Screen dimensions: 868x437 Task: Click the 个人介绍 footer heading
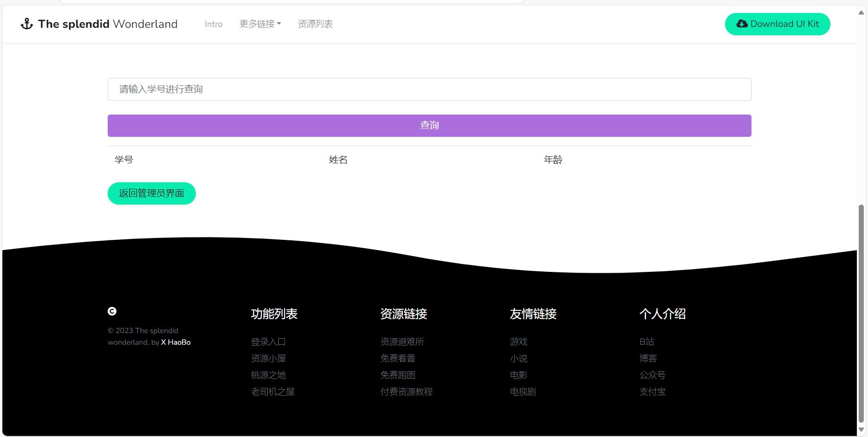click(663, 314)
